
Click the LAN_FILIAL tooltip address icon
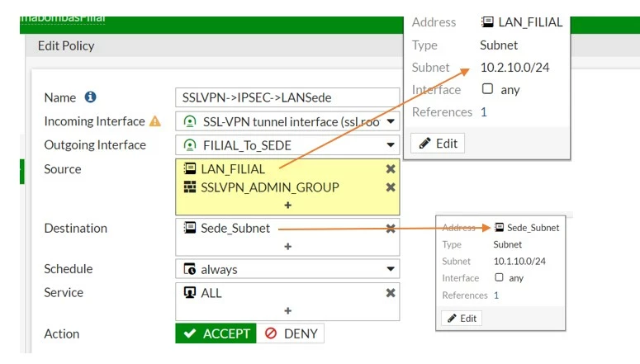487,21
